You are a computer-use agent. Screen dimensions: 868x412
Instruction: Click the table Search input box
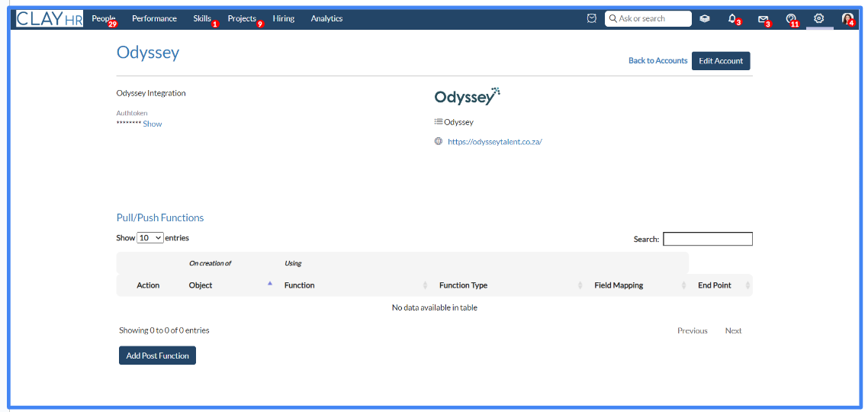coord(708,239)
